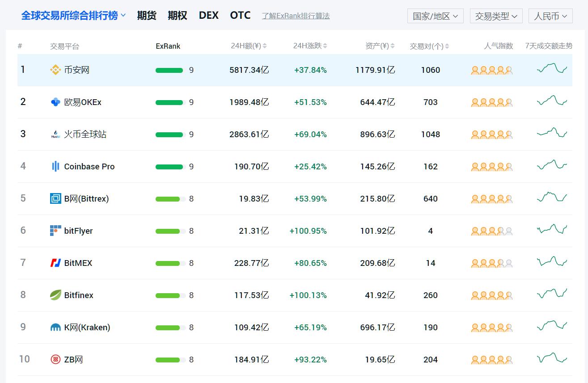Click the ExRank column header
Image resolution: width=588 pixels, height=383 pixels.
coord(168,46)
